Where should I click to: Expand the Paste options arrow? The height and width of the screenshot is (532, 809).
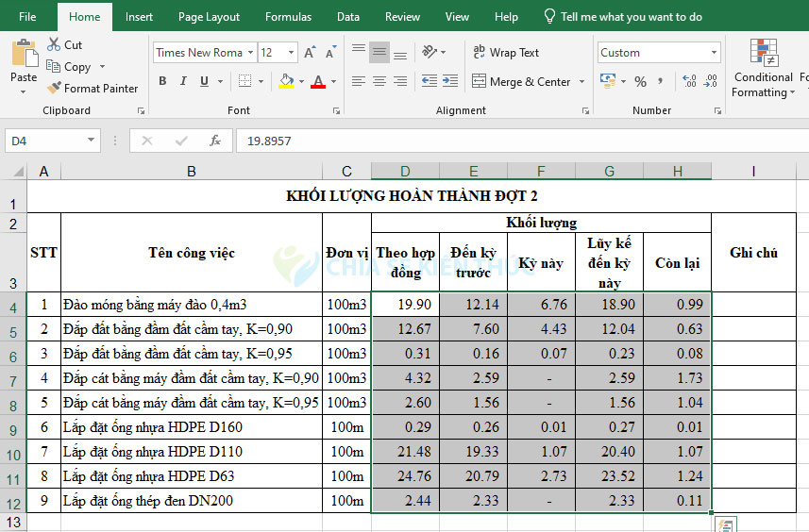(24, 91)
